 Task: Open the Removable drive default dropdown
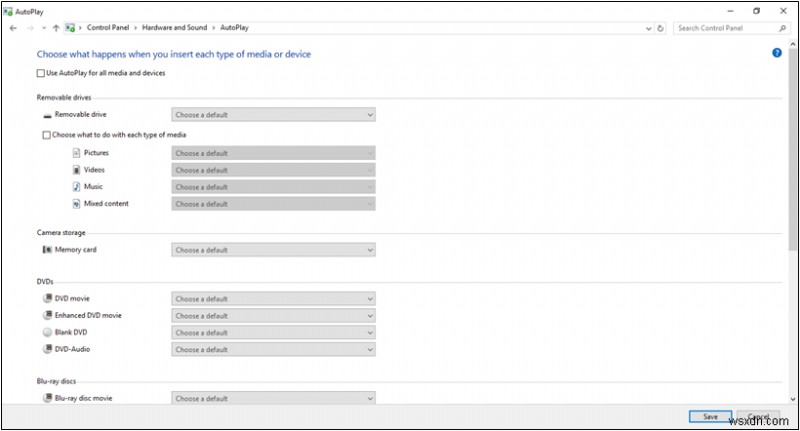pos(273,115)
